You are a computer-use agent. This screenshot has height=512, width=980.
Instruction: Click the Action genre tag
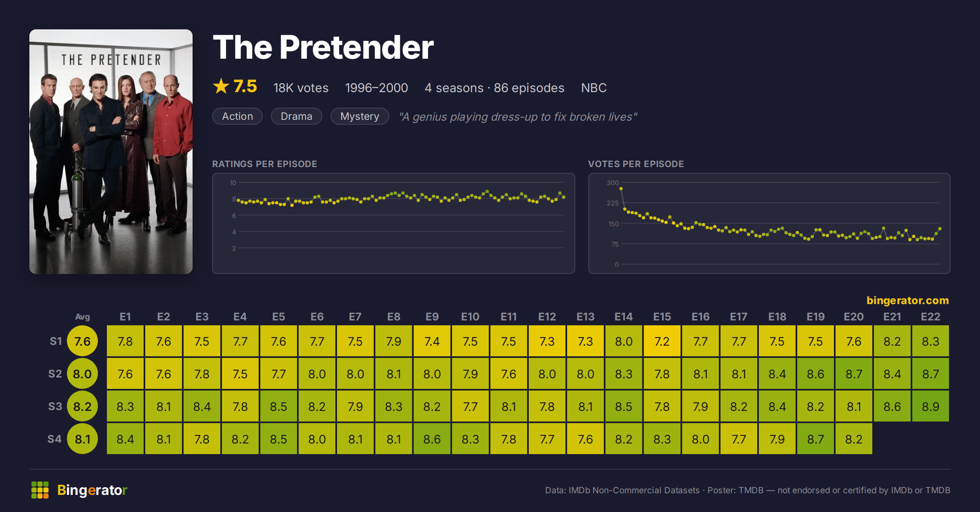237,116
